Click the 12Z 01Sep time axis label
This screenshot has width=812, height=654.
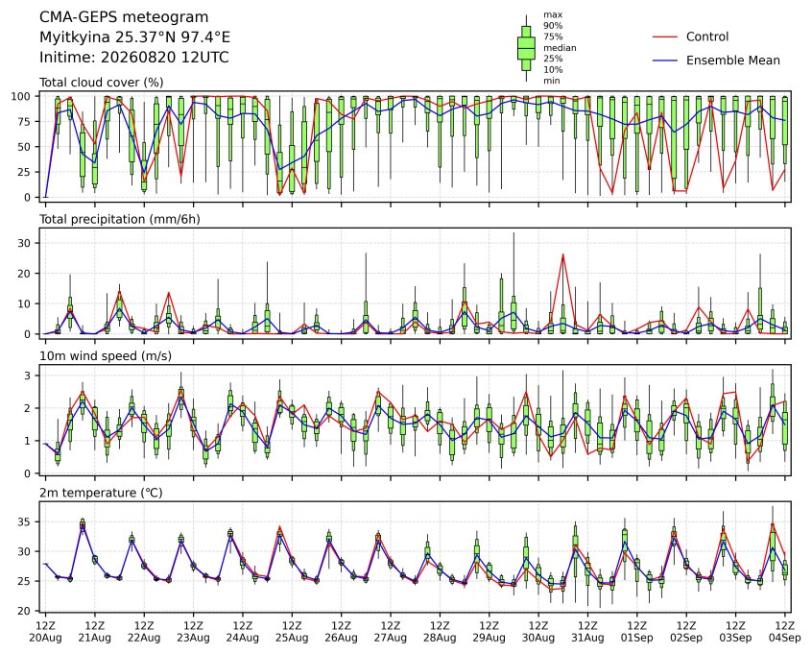637,631
